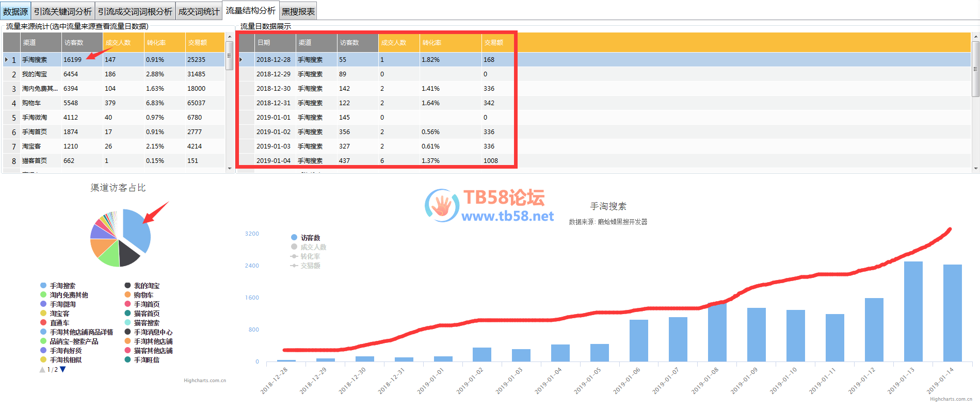The height and width of the screenshot is (411, 980).
Task: Click scroll-up arrow of daily data table
Action: [975, 37]
